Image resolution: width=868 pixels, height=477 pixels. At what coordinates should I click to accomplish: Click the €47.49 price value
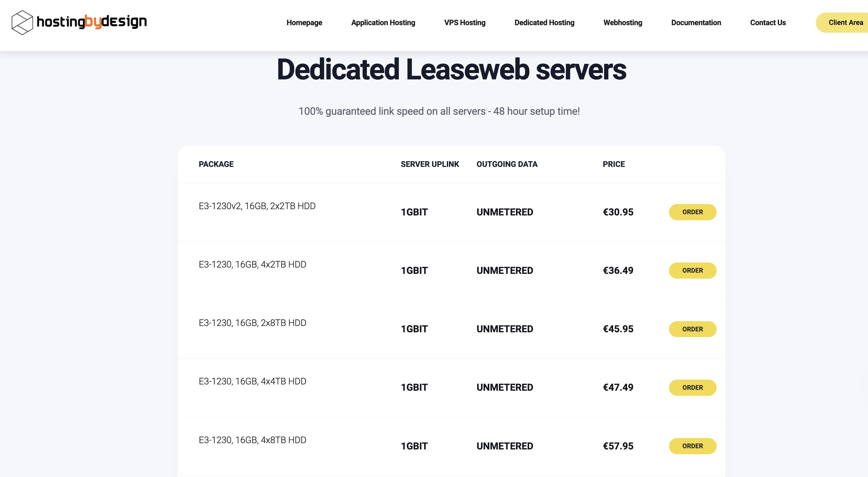coord(618,387)
